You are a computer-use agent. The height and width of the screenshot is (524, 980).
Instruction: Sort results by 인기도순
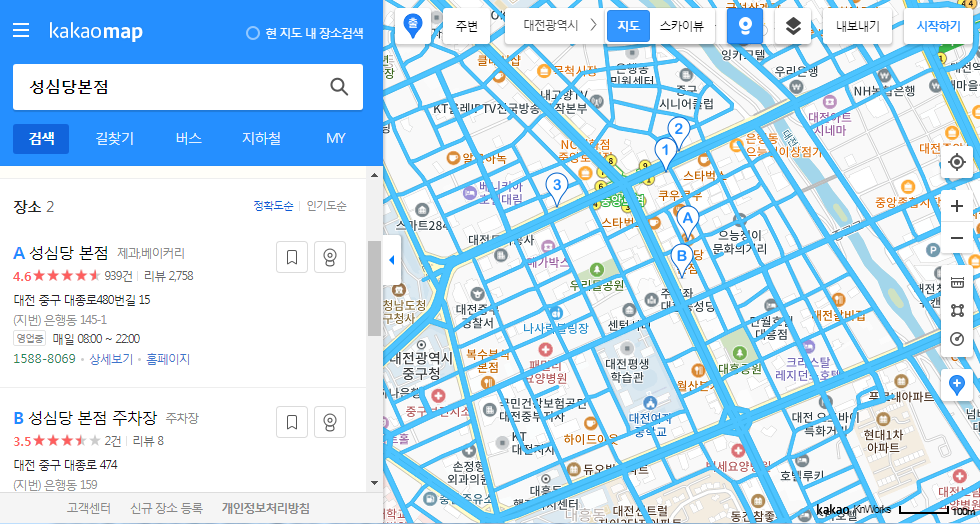[326, 206]
